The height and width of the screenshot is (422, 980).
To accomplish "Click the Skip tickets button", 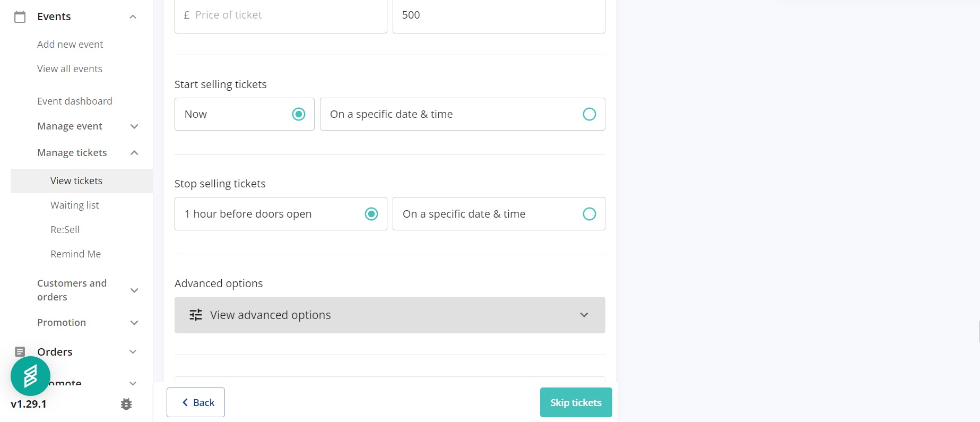I will (576, 402).
